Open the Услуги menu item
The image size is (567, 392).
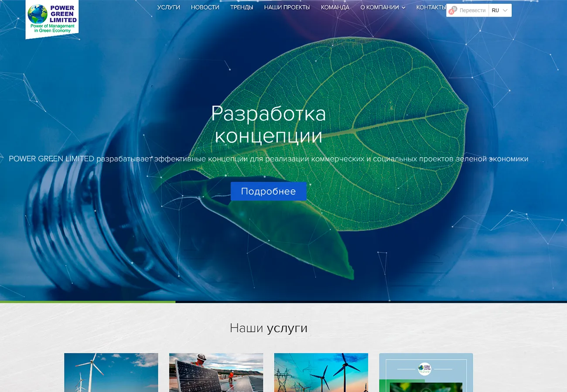pyautogui.click(x=168, y=7)
